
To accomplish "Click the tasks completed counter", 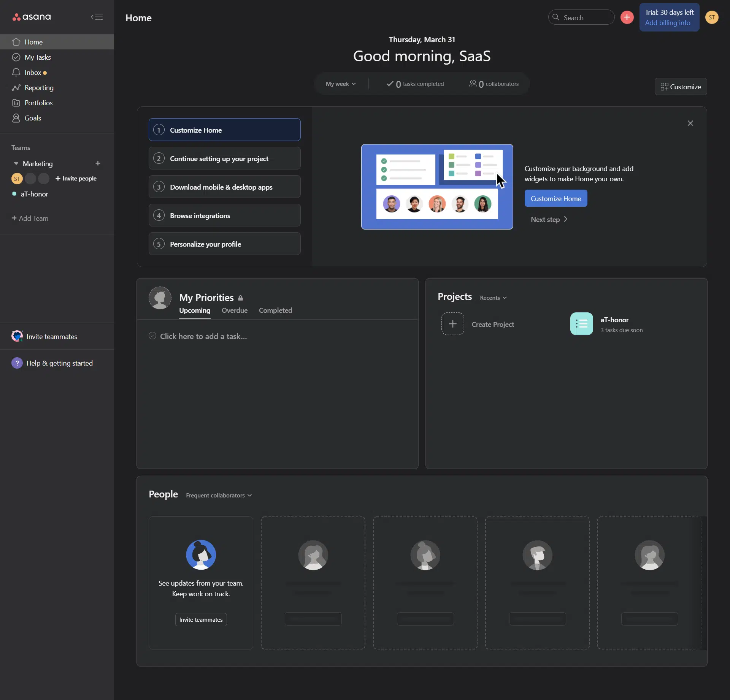I will click(x=415, y=84).
